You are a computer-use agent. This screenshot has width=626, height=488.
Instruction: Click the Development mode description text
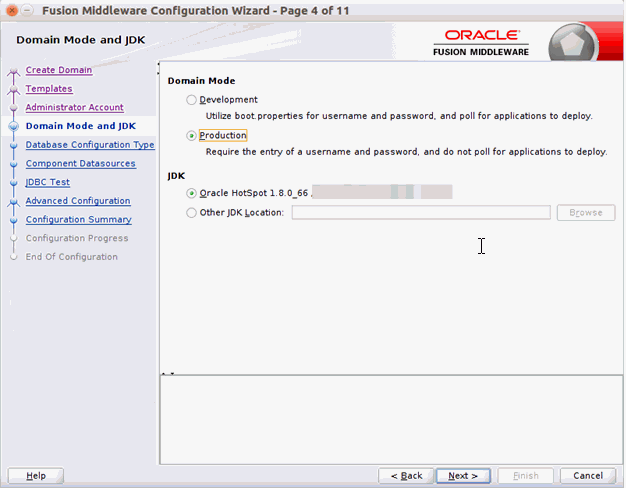pyautogui.click(x=399, y=116)
